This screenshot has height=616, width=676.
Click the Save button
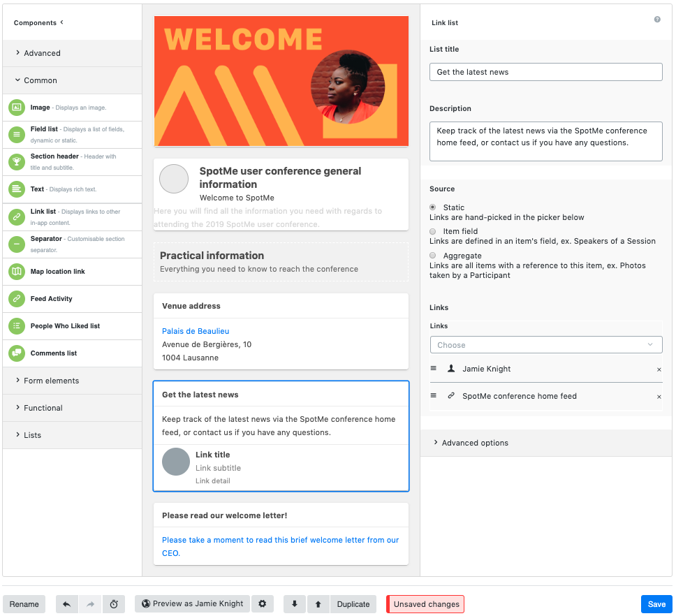click(x=656, y=604)
